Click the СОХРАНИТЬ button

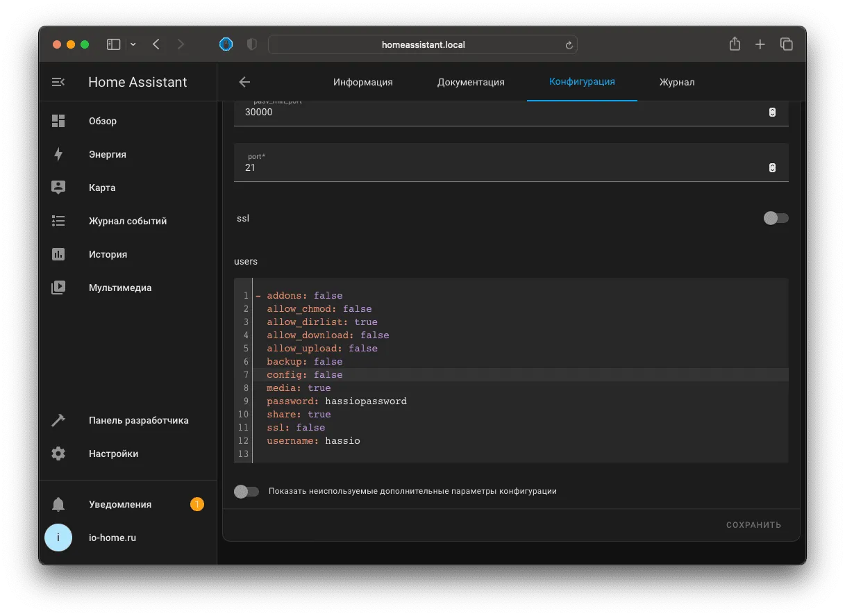753,525
